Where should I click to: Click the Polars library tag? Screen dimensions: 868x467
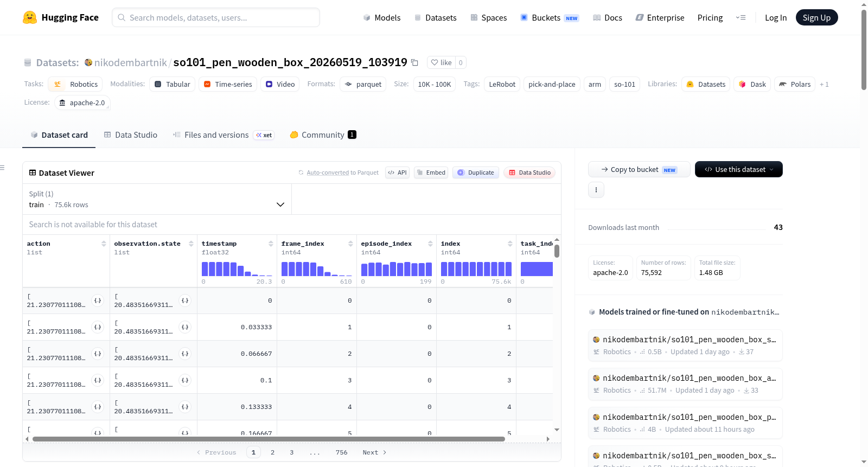pos(795,84)
